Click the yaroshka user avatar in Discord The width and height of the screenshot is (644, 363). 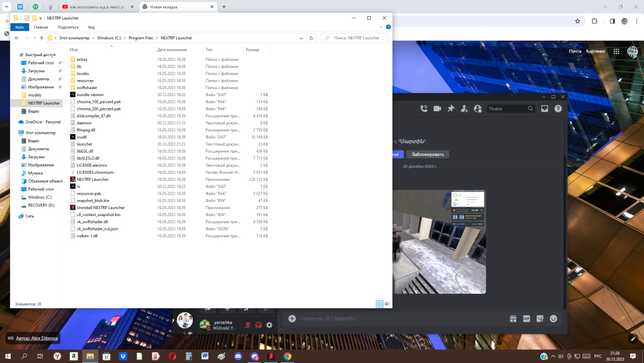click(205, 325)
